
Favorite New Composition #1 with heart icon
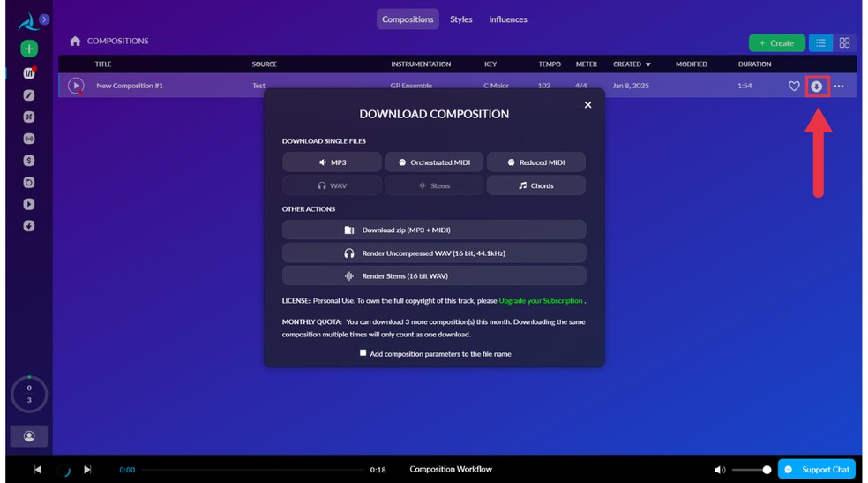pyautogui.click(x=794, y=86)
